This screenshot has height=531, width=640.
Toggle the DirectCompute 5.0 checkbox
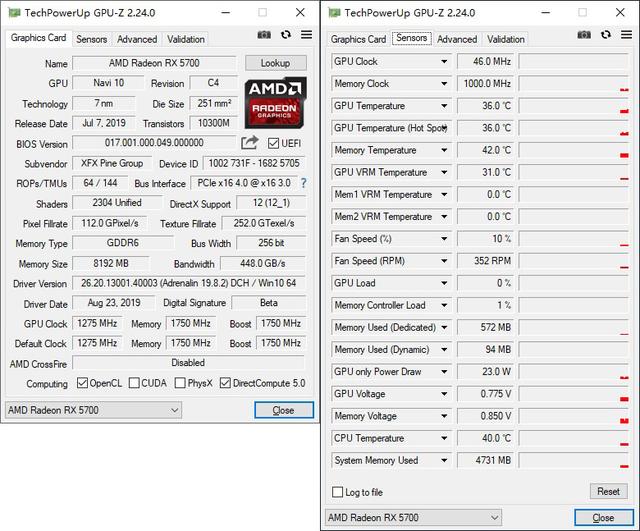(x=225, y=383)
